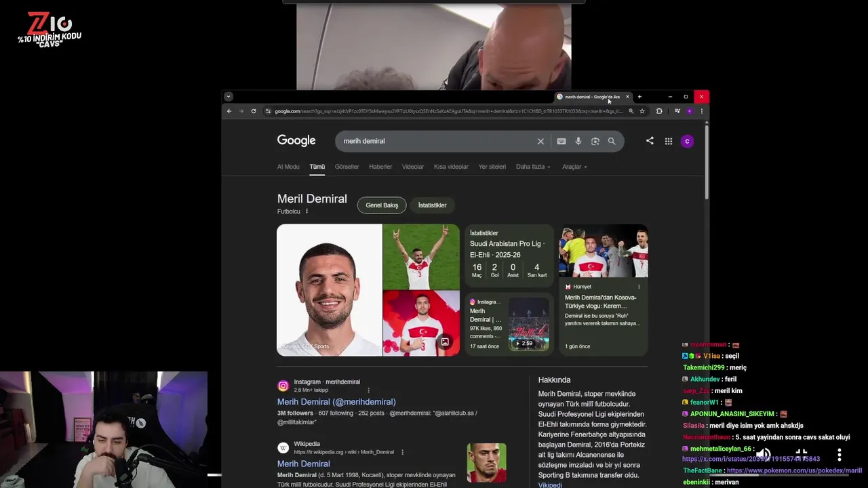868x488 pixels.
Task: Submit the search with the magnifier
Action: [612, 141]
